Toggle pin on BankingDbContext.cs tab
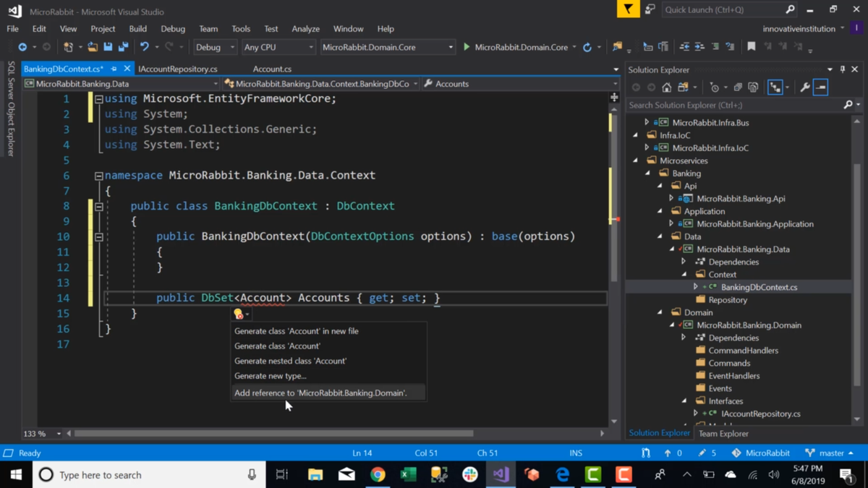The image size is (868, 488). (x=114, y=69)
